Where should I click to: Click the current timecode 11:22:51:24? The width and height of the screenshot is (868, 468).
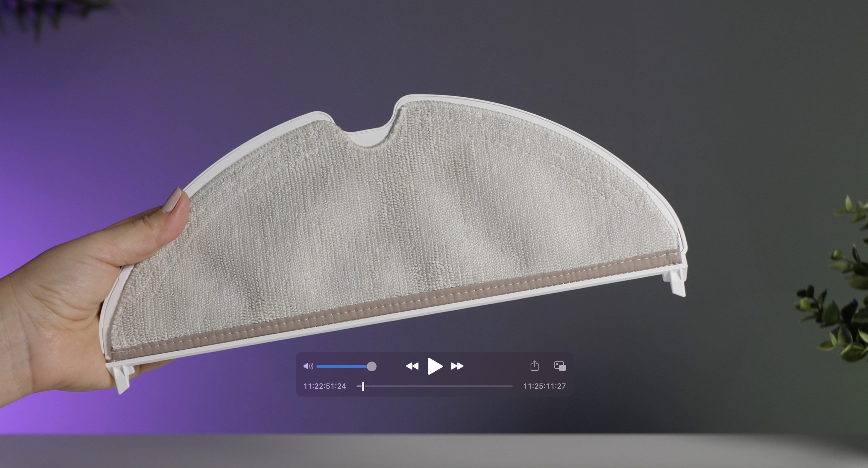coord(324,386)
